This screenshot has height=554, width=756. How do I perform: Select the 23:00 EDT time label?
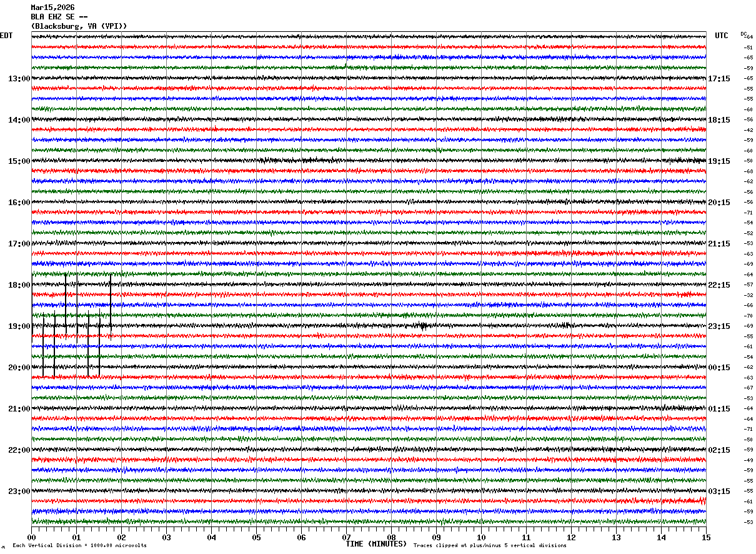click(x=19, y=491)
